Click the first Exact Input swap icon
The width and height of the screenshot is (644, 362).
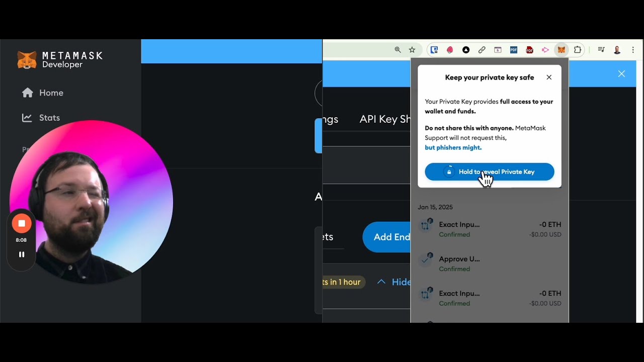pyautogui.click(x=426, y=225)
